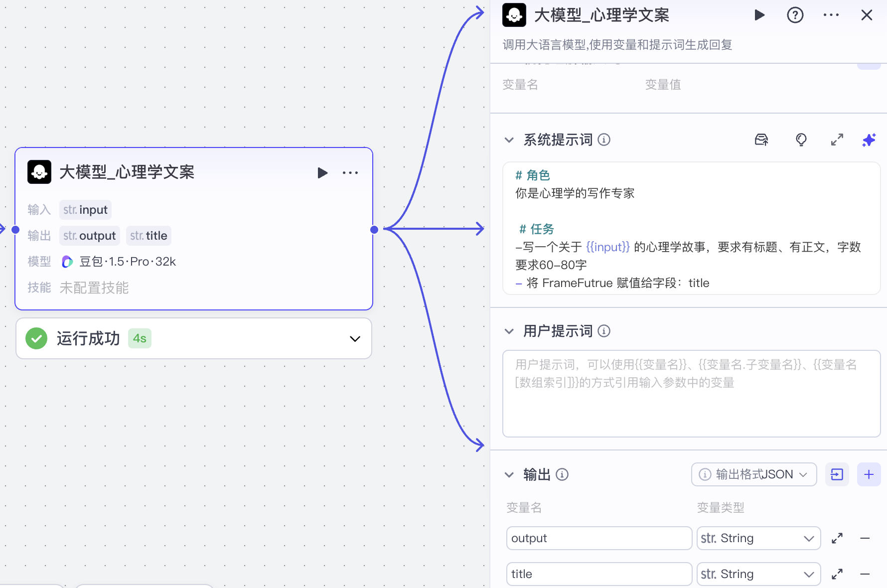Add a new output variable with plus icon

click(x=869, y=474)
